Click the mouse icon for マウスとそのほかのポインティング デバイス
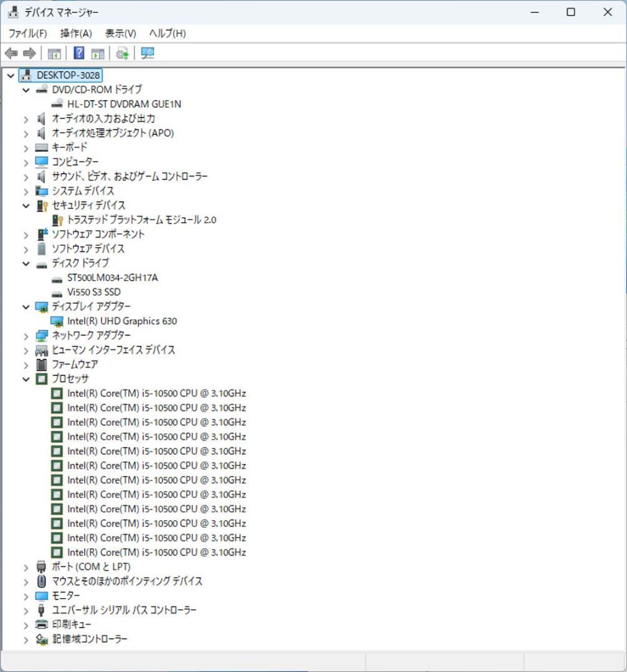 point(42,581)
